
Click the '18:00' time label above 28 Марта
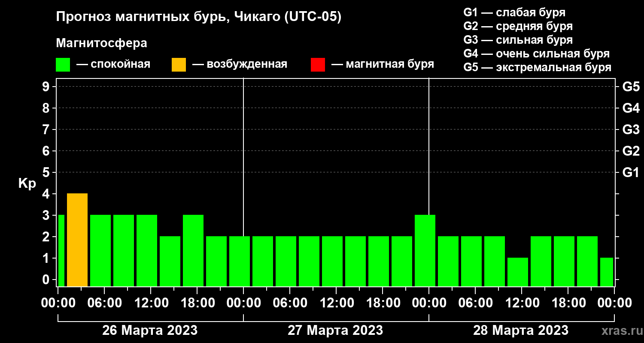568,303
